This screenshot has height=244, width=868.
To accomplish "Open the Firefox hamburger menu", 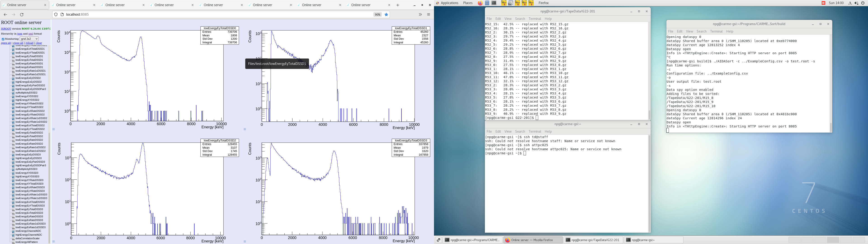I will point(429,14).
